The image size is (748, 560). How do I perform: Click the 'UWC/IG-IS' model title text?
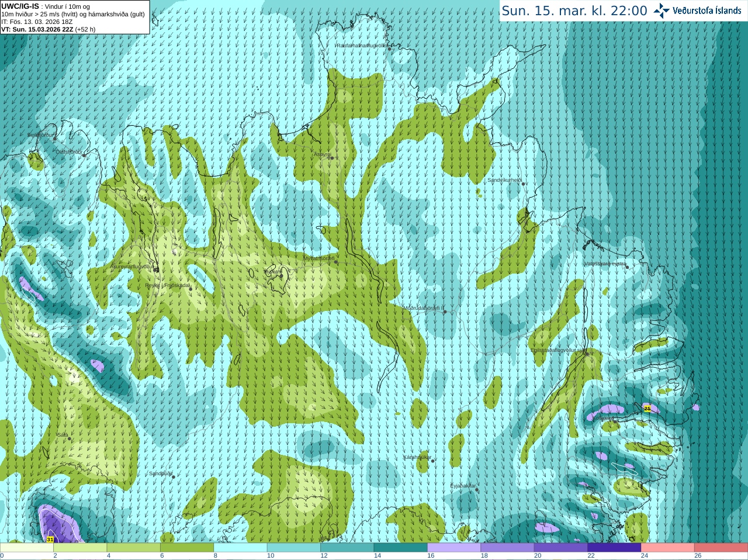(20, 6)
